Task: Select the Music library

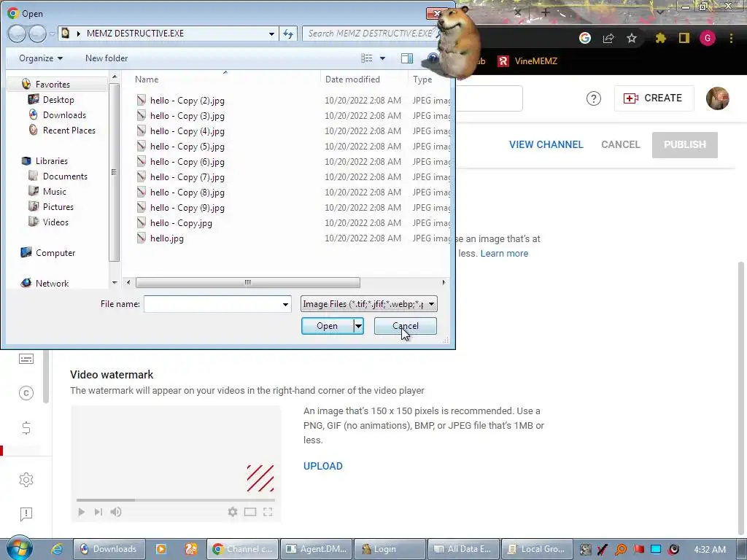Action: [54, 192]
